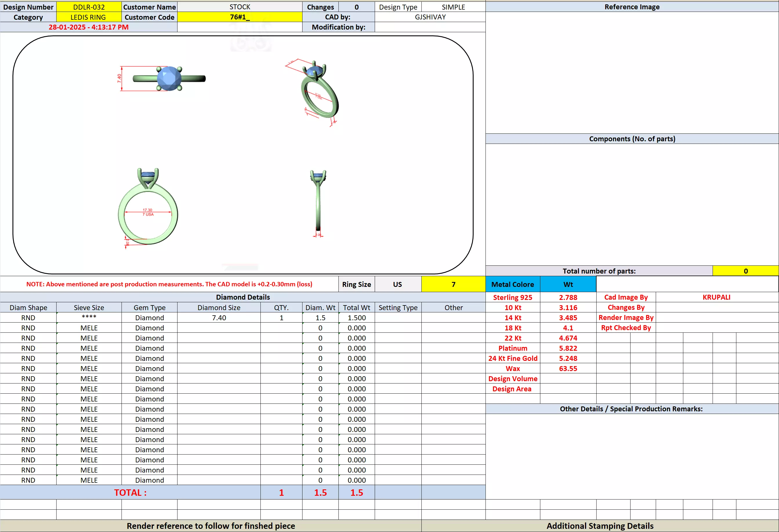Click the Metal Colore header cell

pyautogui.click(x=512, y=284)
